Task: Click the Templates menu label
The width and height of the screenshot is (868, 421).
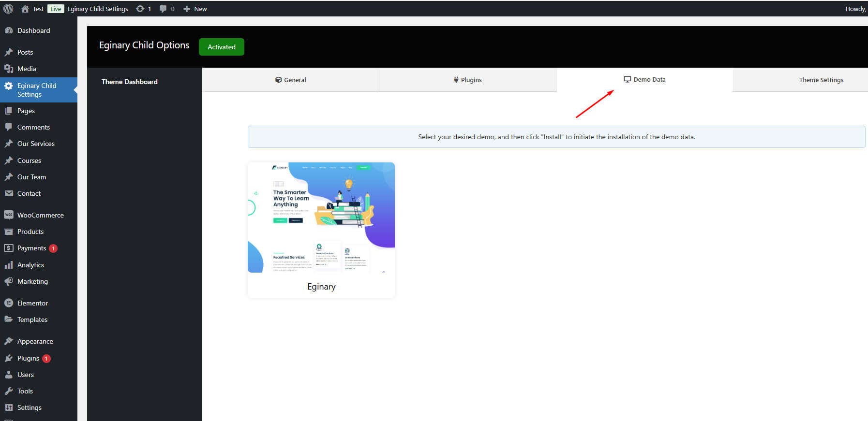Action: point(32,319)
